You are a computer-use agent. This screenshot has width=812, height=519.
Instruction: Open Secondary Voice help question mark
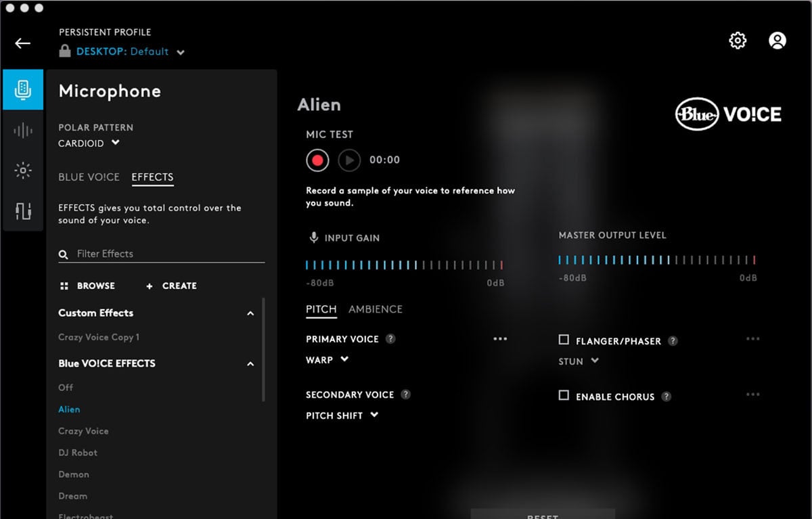[x=405, y=394]
